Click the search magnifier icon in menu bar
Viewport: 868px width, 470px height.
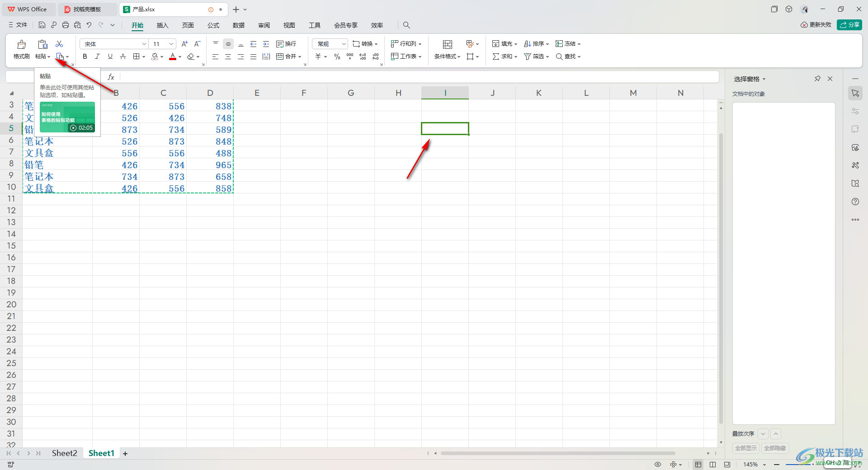point(406,25)
